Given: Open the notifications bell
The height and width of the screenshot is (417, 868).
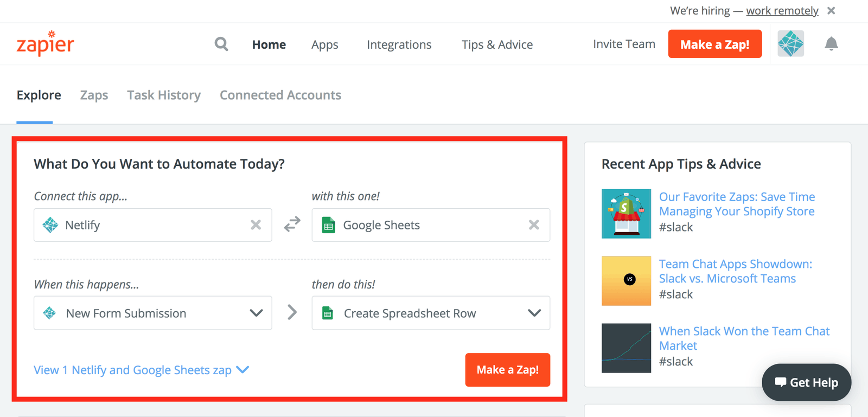Looking at the screenshot, I should [x=831, y=44].
